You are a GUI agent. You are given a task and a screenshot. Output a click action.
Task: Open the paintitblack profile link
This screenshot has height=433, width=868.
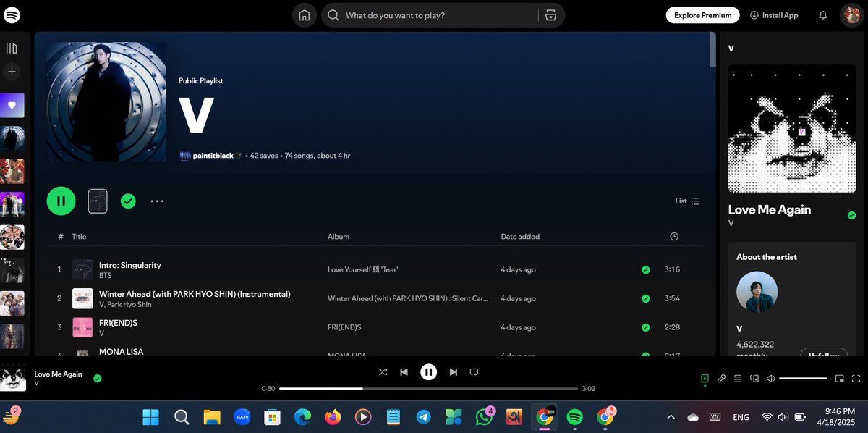[213, 156]
